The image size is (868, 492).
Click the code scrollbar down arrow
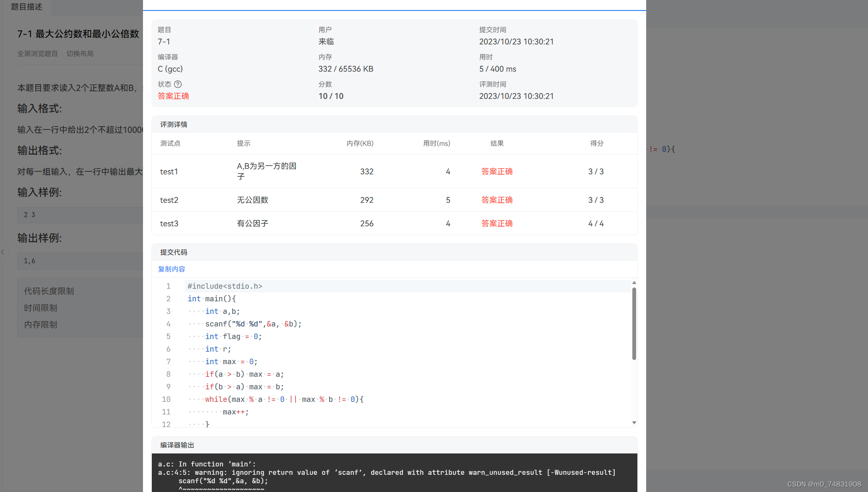point(634,422)
